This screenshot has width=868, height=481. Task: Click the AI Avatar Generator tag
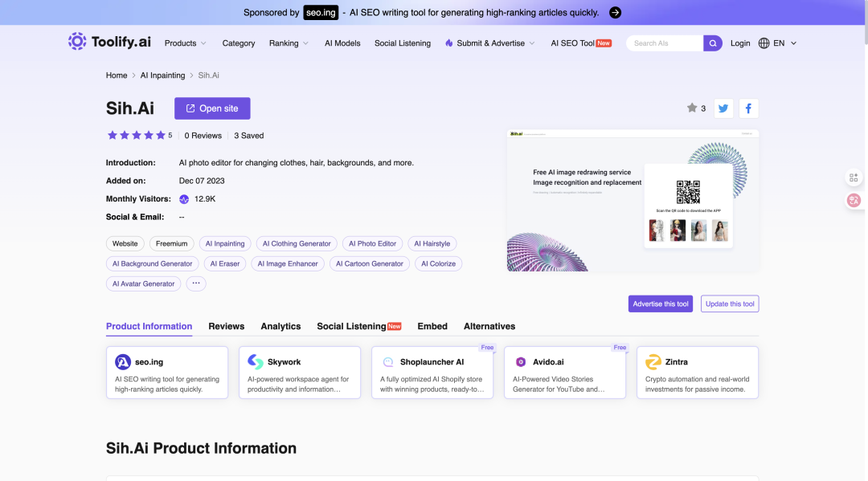click(143, 283)
